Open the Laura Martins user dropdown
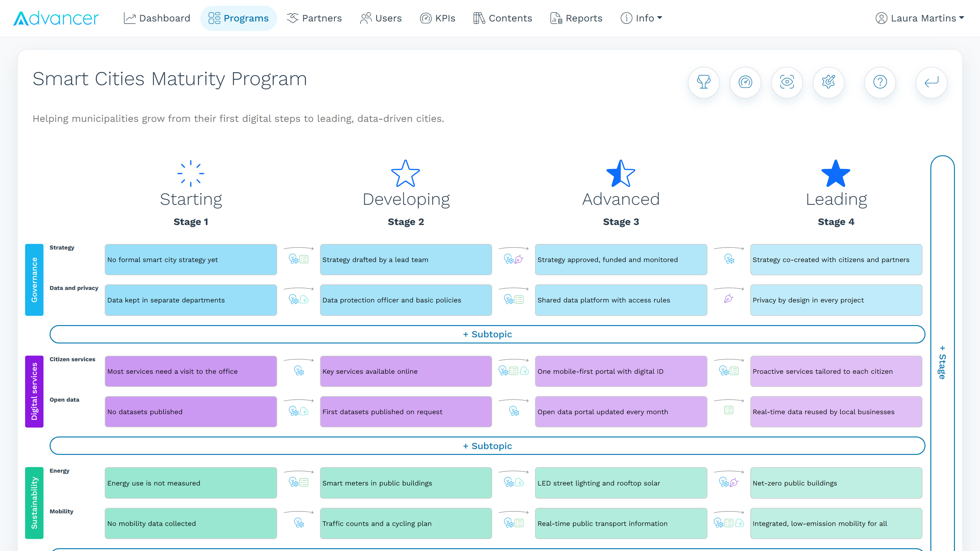The width and height of the screenshot is (980, 551). pos(920,18)
